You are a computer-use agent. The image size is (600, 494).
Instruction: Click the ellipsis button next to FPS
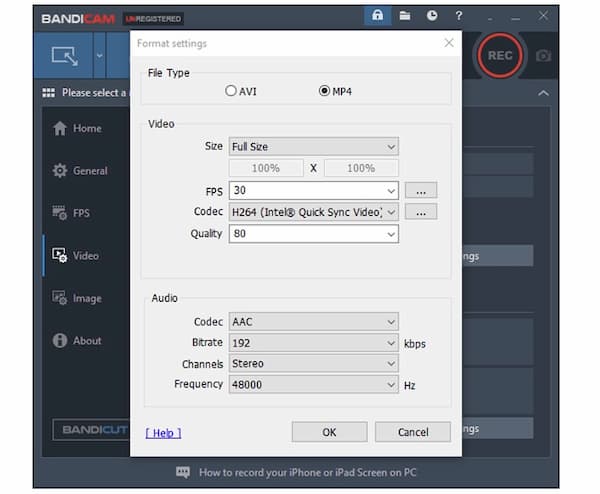pos(421,191)
